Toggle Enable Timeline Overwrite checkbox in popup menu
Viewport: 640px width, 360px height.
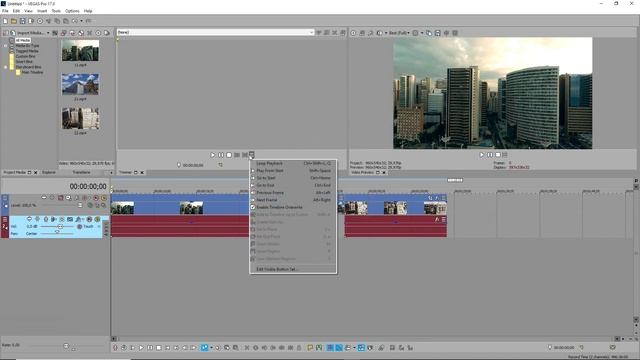(x=253, y=207)
